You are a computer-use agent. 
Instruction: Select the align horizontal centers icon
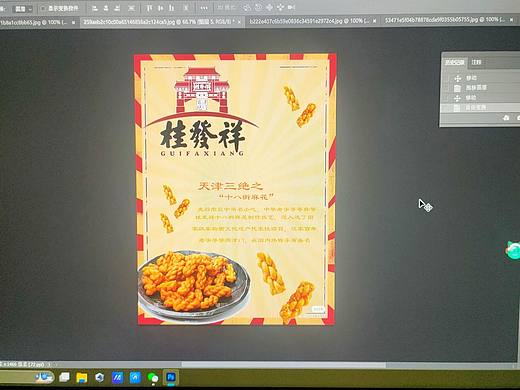[x=106, y=8]
